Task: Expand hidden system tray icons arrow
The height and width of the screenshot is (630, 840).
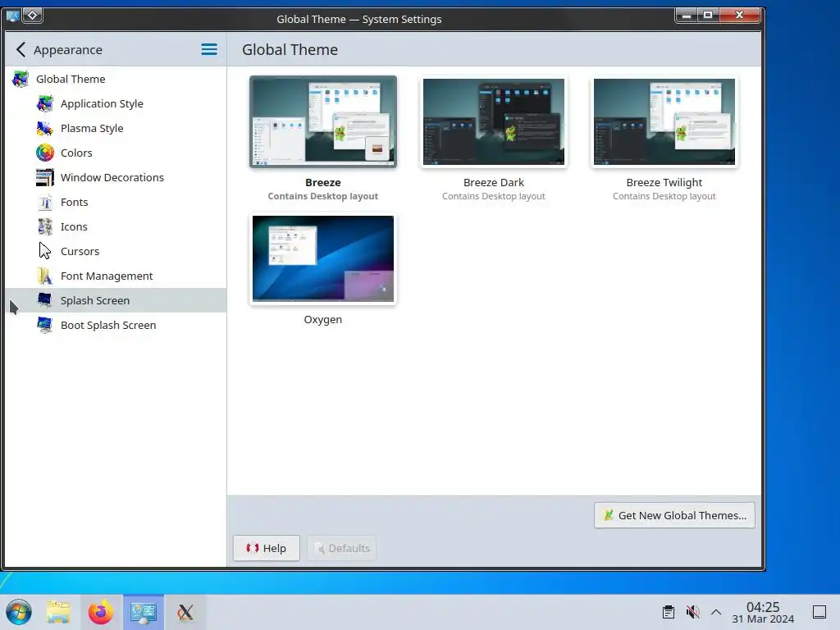Action: (715, 612)
